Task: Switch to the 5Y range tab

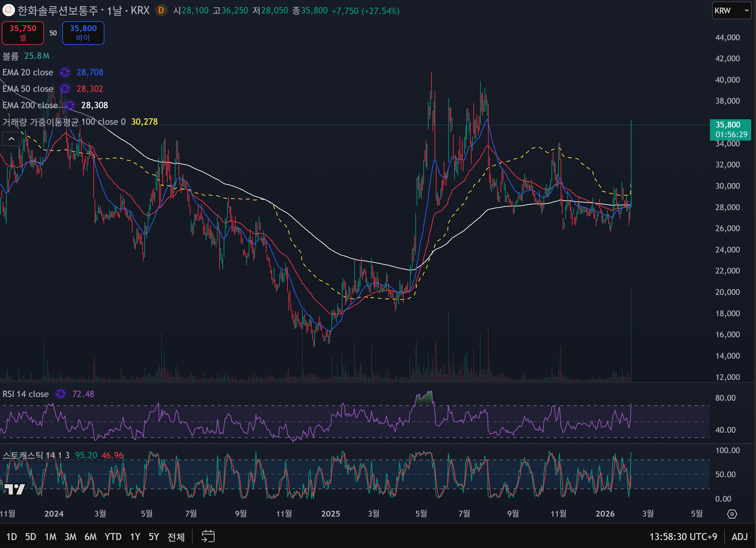Action: (154, 537)
